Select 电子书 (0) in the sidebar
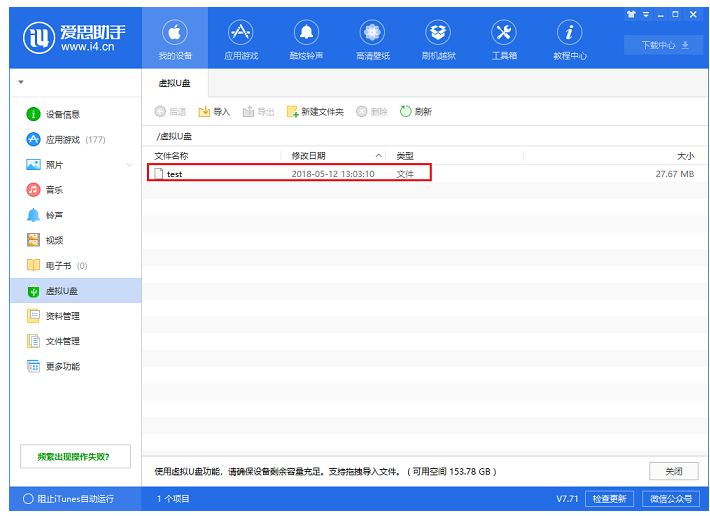The width and height of the screenshot is (710, 516). click(76, 265)
